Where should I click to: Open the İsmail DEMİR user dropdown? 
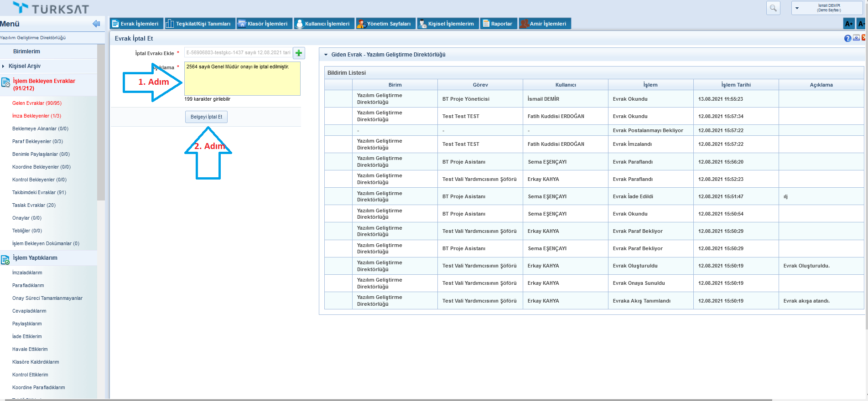pyautogui.click(x=797, y=8)
